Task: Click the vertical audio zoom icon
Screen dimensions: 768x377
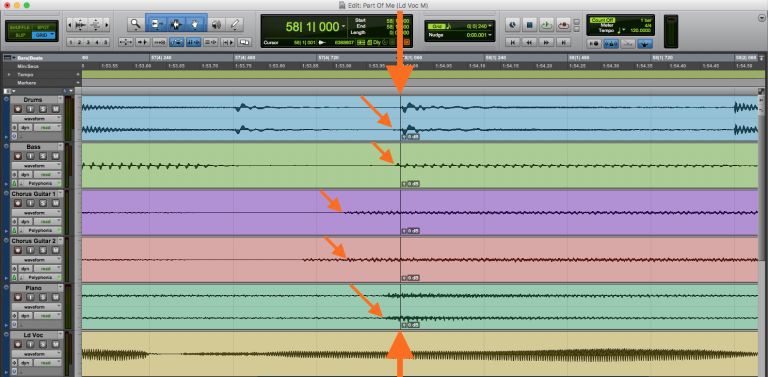Action: (96, 24)
